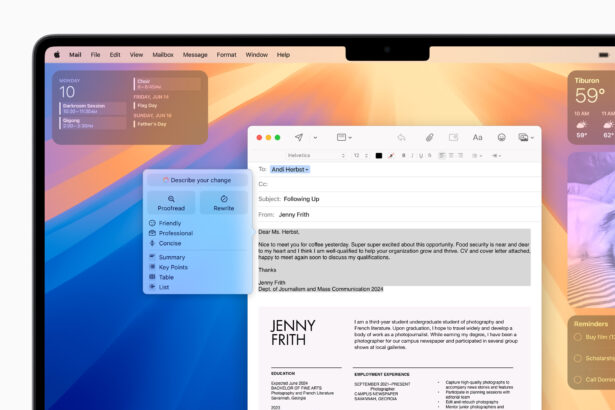Click the Friendly smiley icon
Screen dimensions: 615x410
(x=152, y=223)
